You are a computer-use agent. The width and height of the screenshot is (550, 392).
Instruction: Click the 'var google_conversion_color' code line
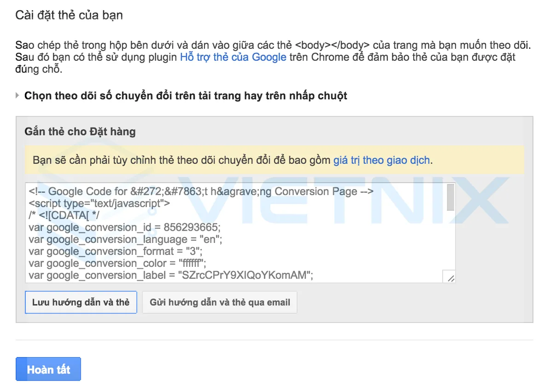pyautogui.click(x=117, y=263)
